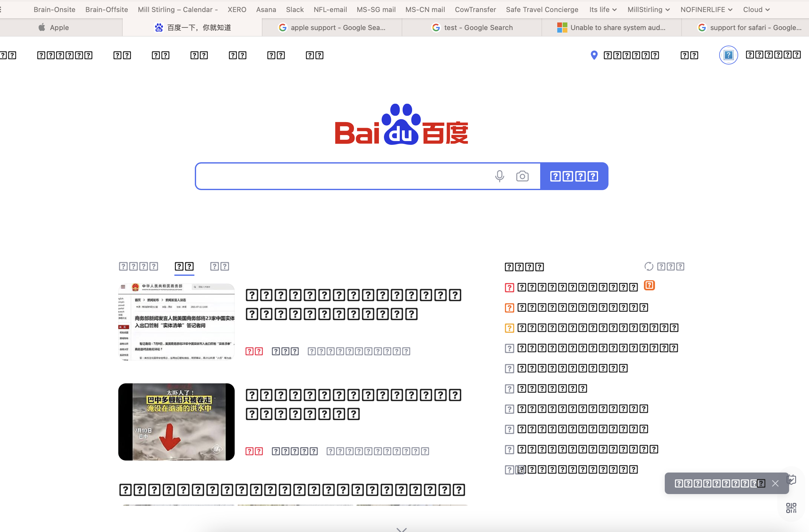Click the voice search microphone icon
This screenshot has height=532, width=809.
[x=499, y=176]
